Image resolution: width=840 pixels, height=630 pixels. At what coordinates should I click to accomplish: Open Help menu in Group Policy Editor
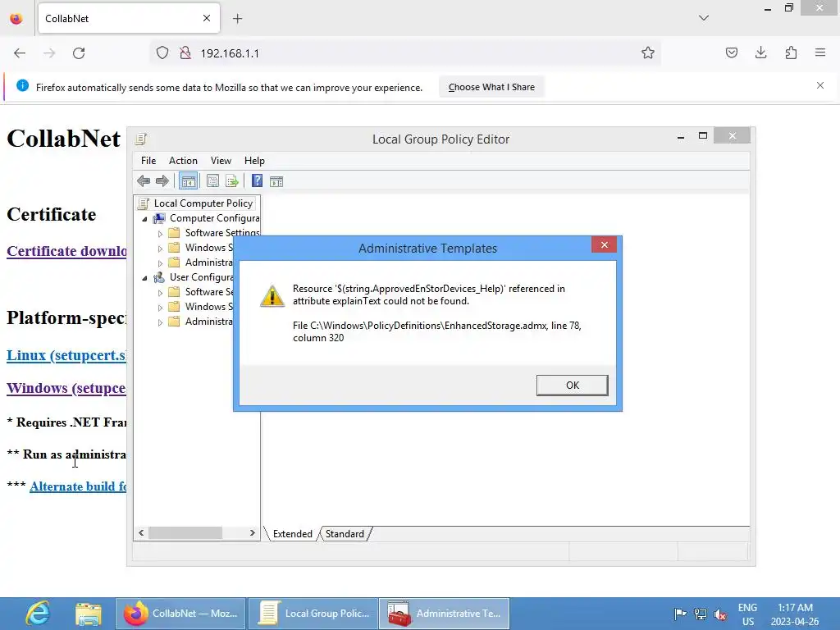(x=254, y=161)
